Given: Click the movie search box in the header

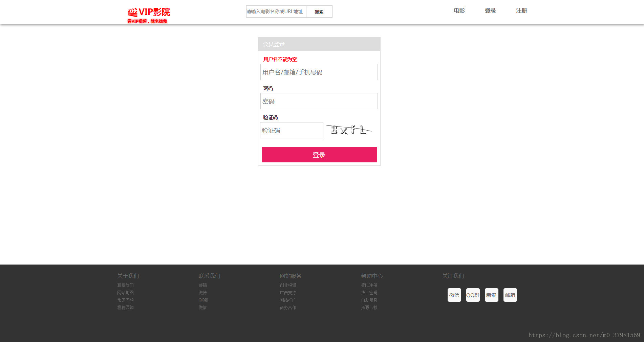Looking at the screenshot, I should point(276,12).
